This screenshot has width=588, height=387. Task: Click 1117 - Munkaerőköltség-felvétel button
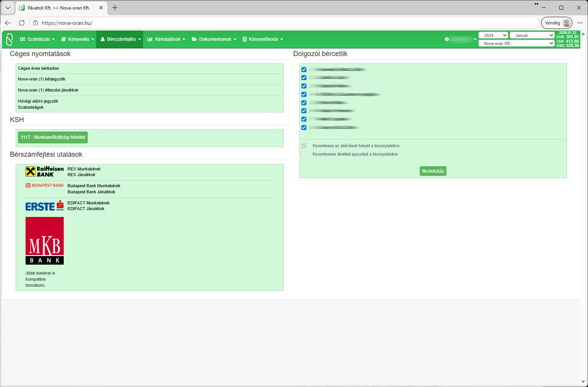53,137
